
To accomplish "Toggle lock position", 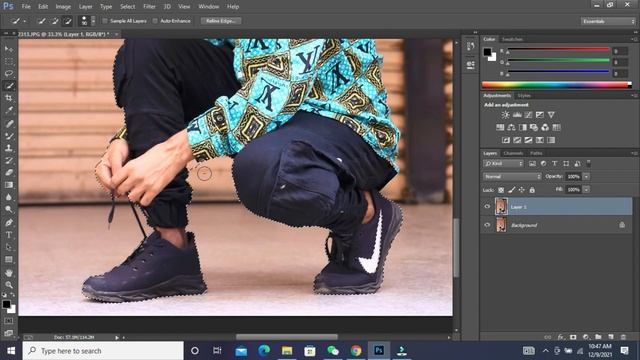I will pos(522,190).
